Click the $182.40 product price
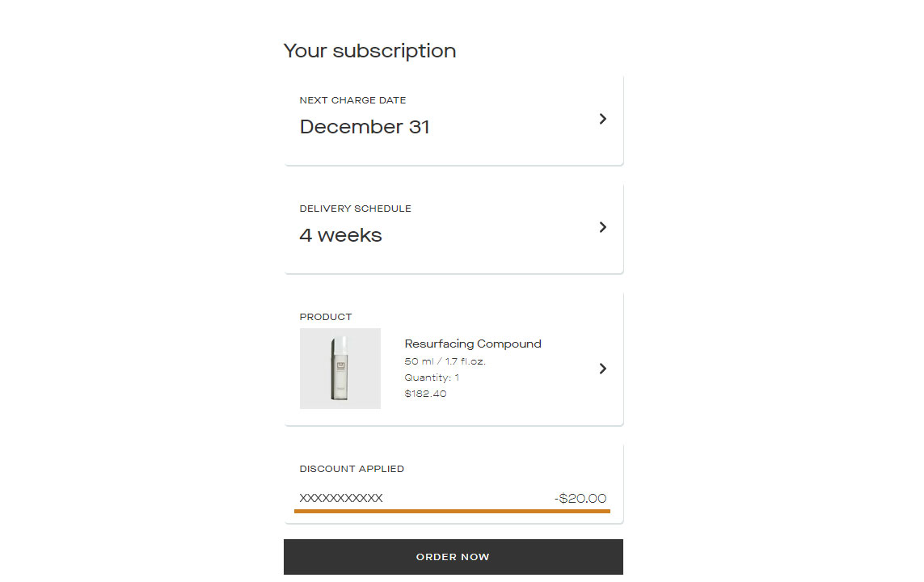Screen dimensions: 924x582 425,394
